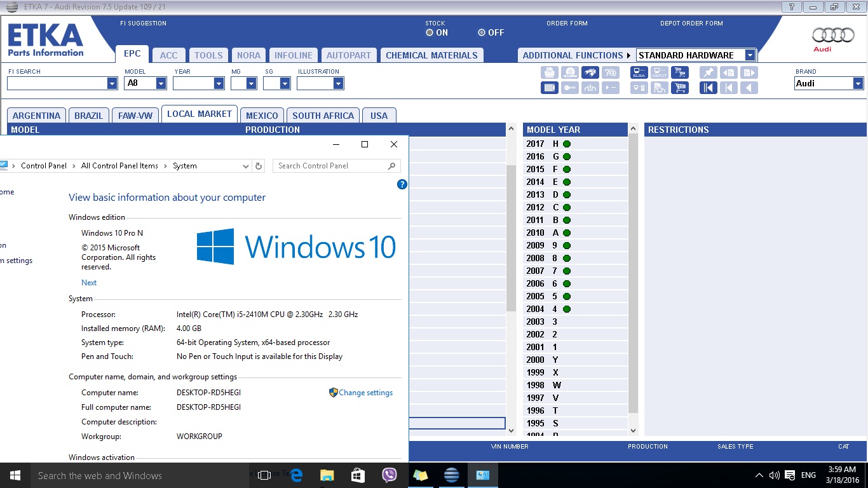Click the ENG language indicator
Viewport: 868px width, 488px height.
pos(808,475)
